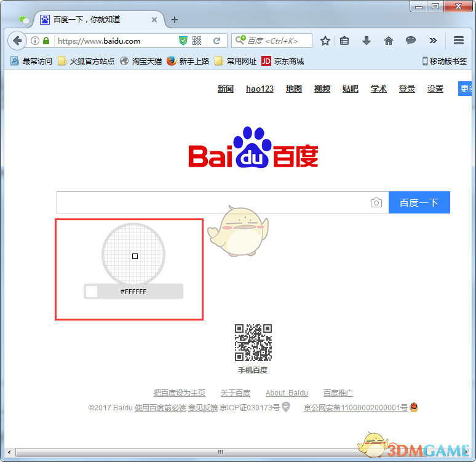The image size is (476, 462).
Task: Open 最常访问 bookmark
Action: (x=31, y=62)
